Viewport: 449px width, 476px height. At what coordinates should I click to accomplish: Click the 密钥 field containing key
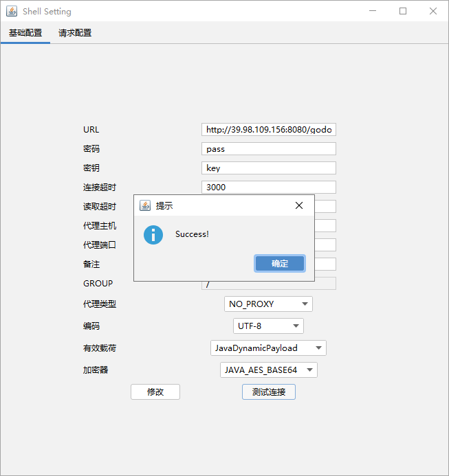click(x=269, y=168)
